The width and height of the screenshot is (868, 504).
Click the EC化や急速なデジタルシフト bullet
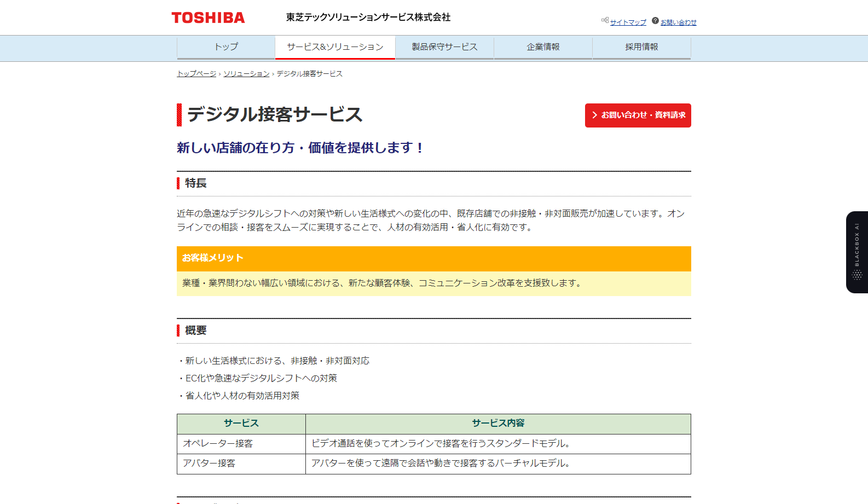click(257, 379)
